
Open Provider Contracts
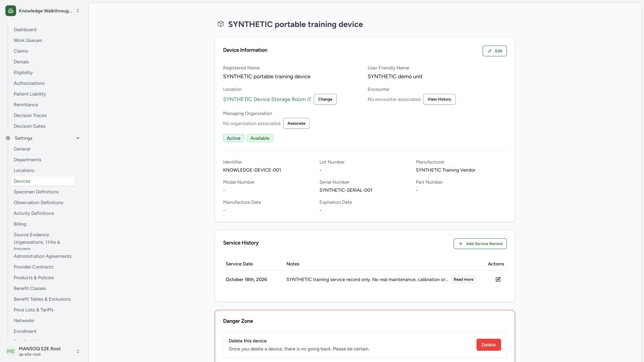click(x=34, y=267)
